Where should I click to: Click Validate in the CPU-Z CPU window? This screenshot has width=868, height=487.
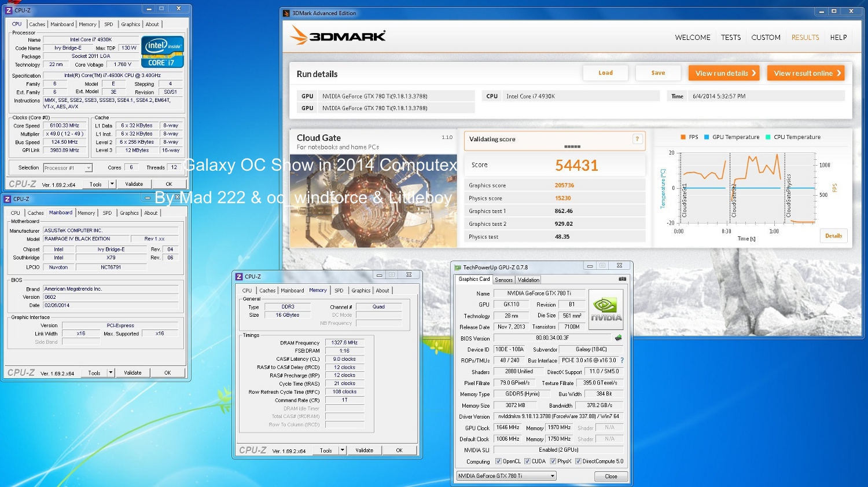point(134,184)
